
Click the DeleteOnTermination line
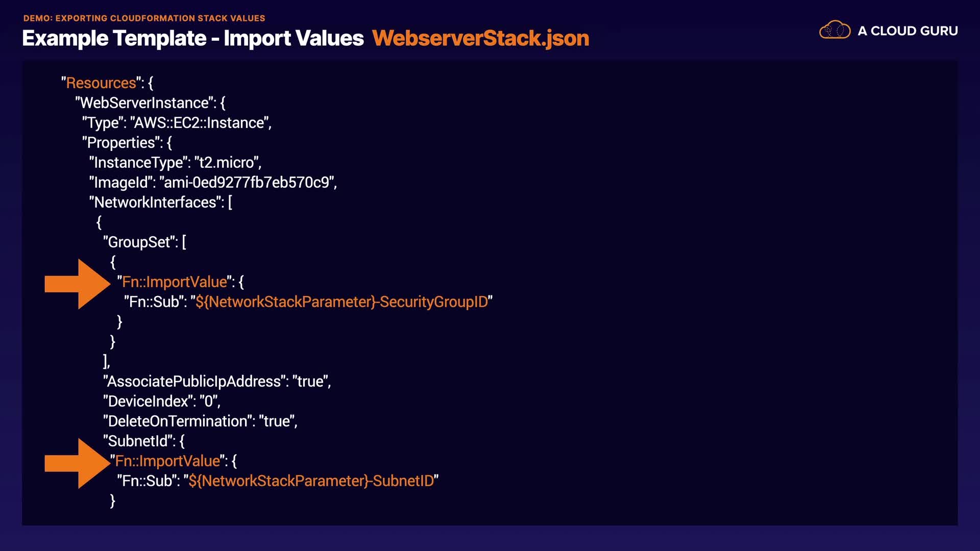[x=200, y=421]
